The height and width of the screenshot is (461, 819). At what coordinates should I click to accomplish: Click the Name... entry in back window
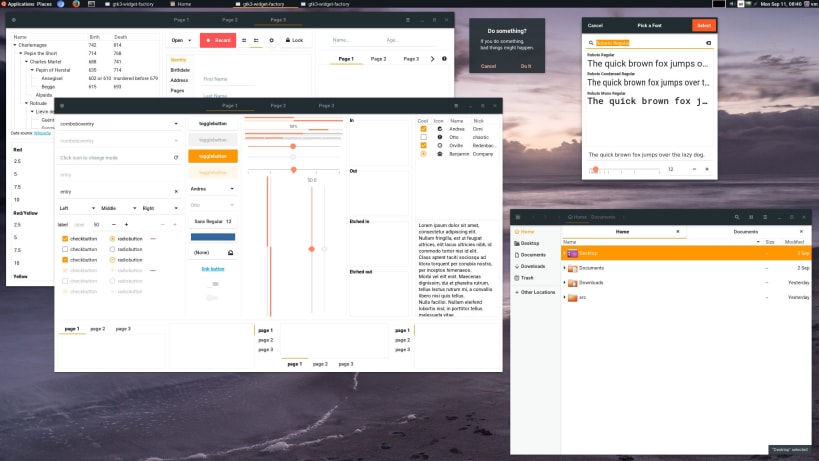355,40
